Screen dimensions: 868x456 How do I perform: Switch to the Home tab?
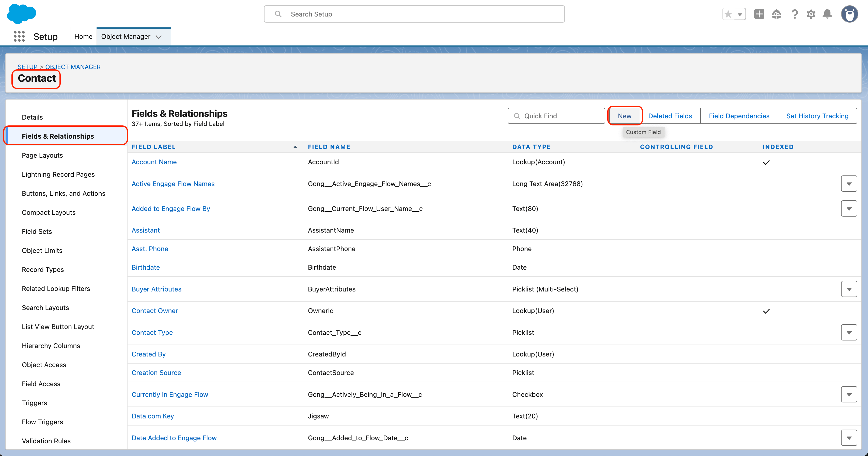(x=83, y=36)
